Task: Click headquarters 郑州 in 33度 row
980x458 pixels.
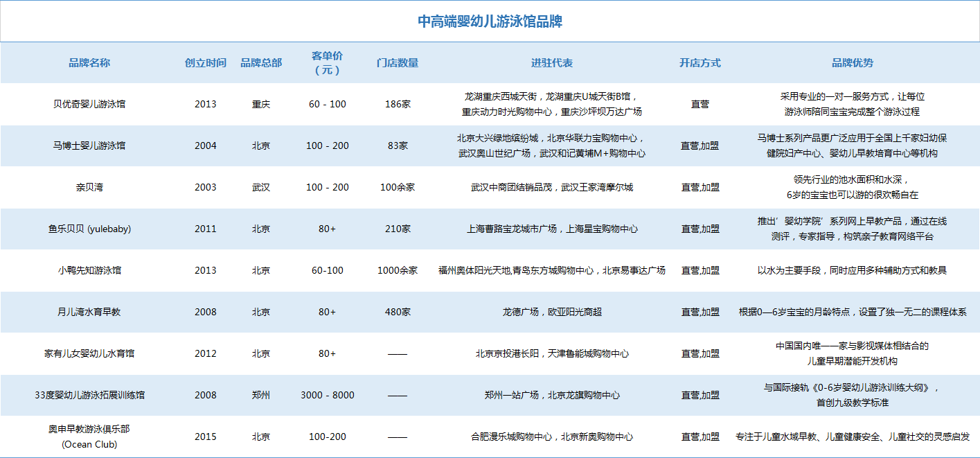Action: (261, 396)
